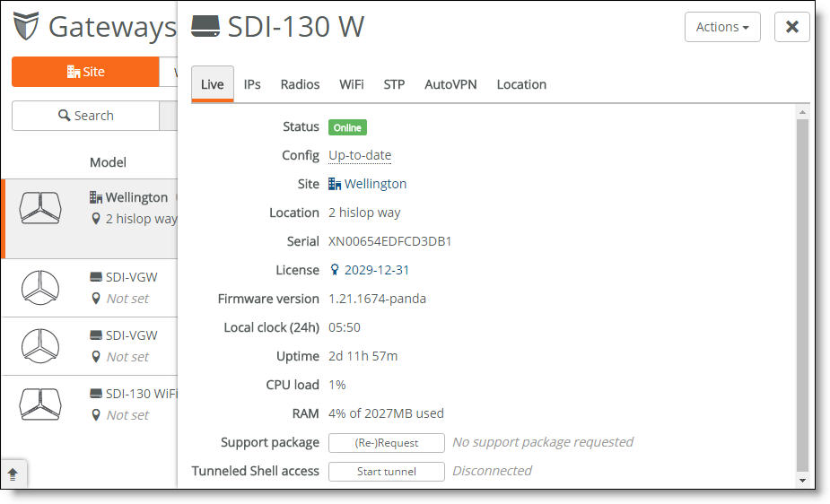Screen dimensions: 830x504
Task: Open the WiFi tab
Action: pyautogui.click(x=352, y=84)
